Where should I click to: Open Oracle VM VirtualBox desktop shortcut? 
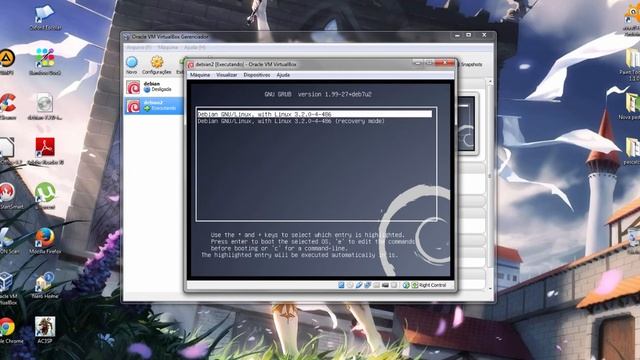click(7, 289)
